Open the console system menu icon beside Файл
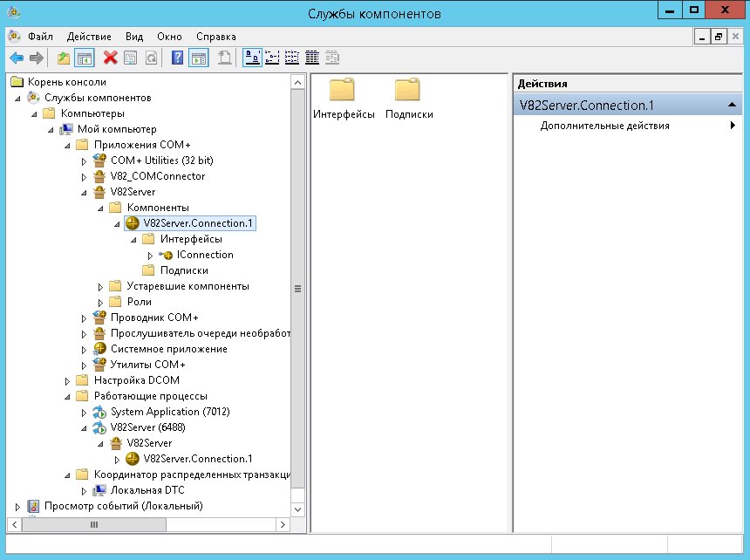750x560 pixels. pyautogui.click(x=14, y=37)
